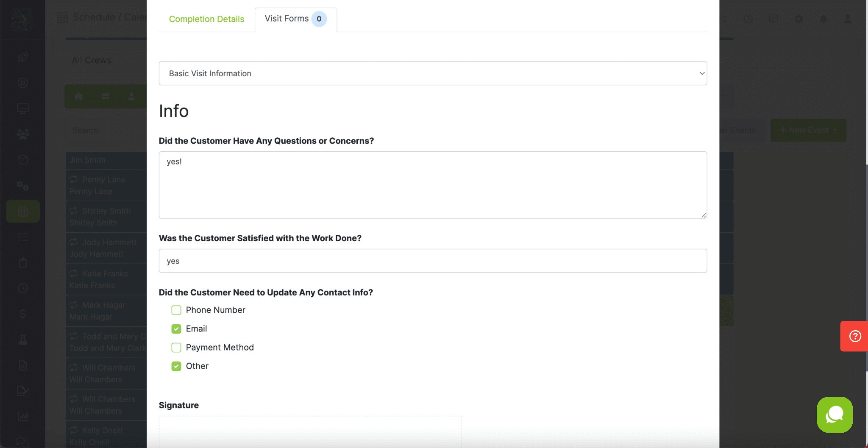Click the user profile icon
This screenshot has height=448, width=868.
click(848, 19)
